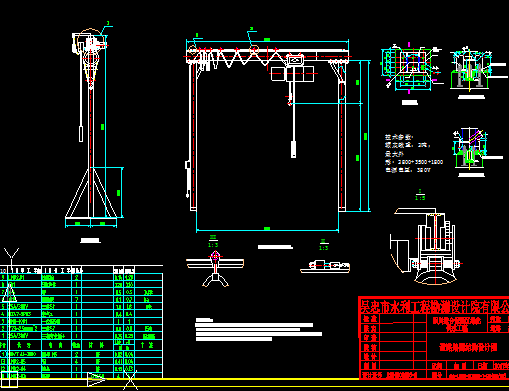Select the A-frame base of the side elevation
The height and width of the screenshot is (391, 509).
click(91, 193)
